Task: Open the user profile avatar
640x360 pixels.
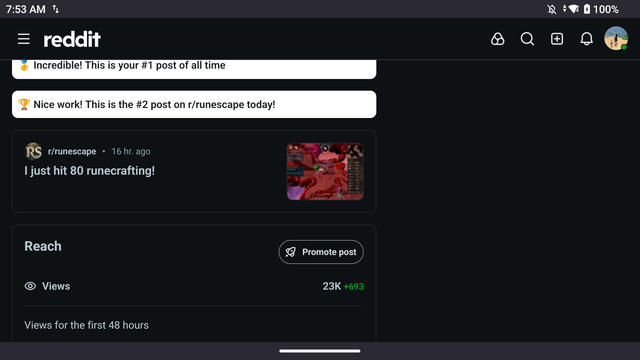Action: click(616, 39)
